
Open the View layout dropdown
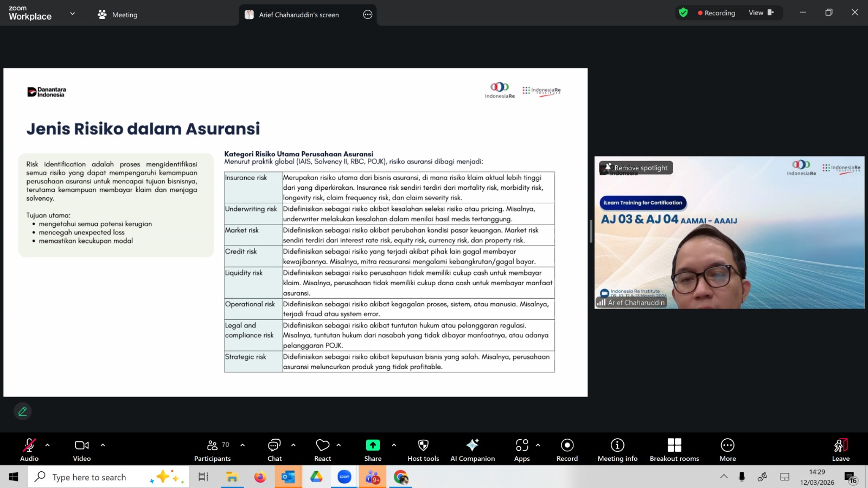click(761, 13)
